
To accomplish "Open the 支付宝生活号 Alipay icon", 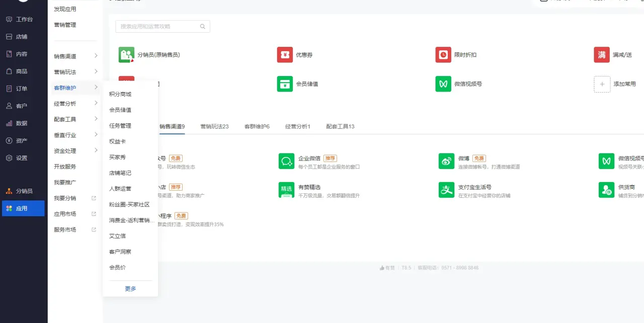I will coord(446,190).
